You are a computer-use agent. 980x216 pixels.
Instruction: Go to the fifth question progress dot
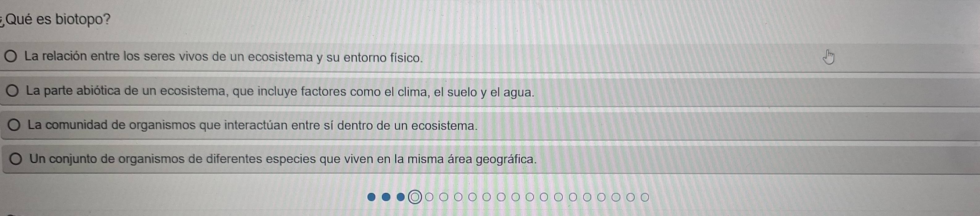(430, 197)
